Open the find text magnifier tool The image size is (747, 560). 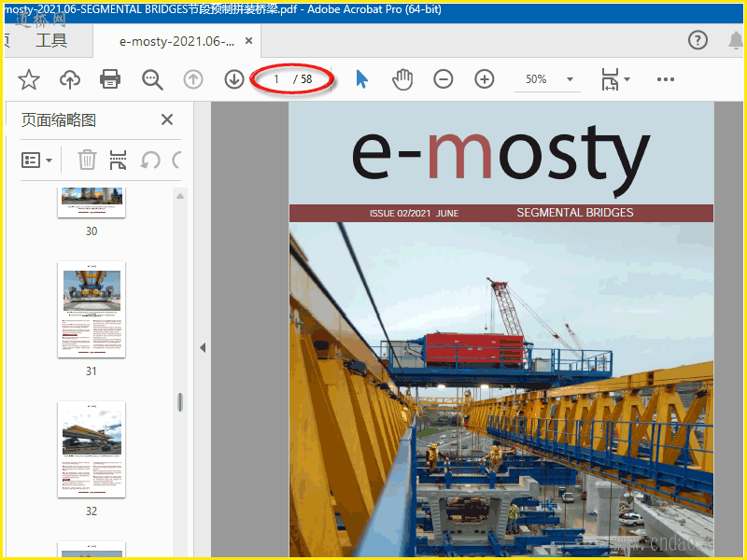(152, 79)
